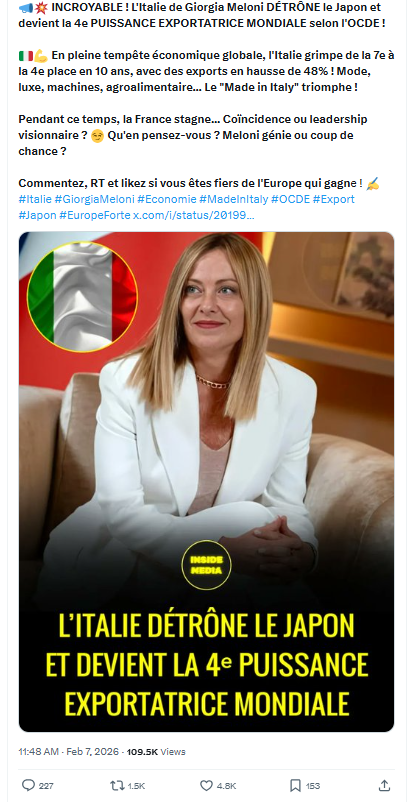Image resolution: width=411 pixels, height=802 pixels.
Task: View the 109.5K Views analytics
Action: (x=156, y=752)
